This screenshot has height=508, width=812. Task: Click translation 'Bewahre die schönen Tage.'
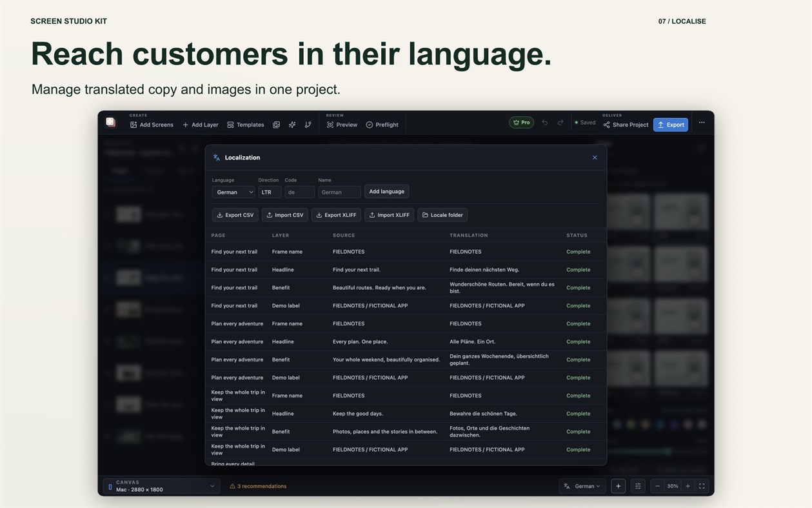[484, 414]
